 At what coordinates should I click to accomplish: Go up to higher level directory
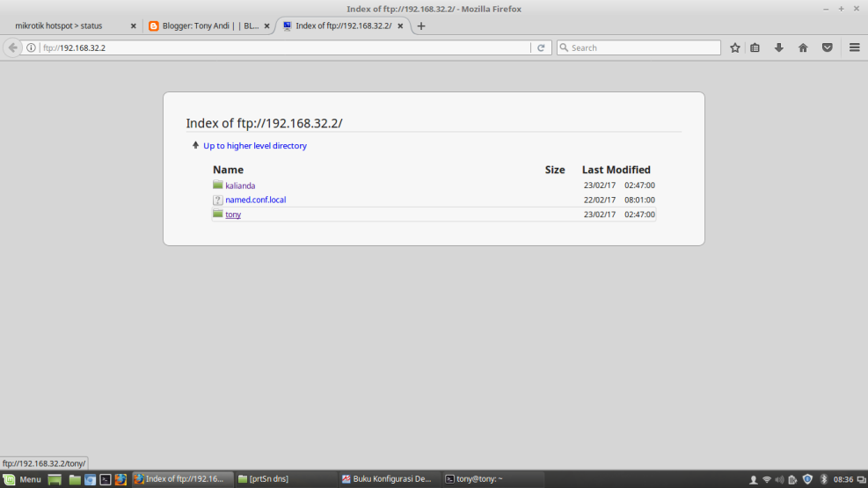pos(254,146)
